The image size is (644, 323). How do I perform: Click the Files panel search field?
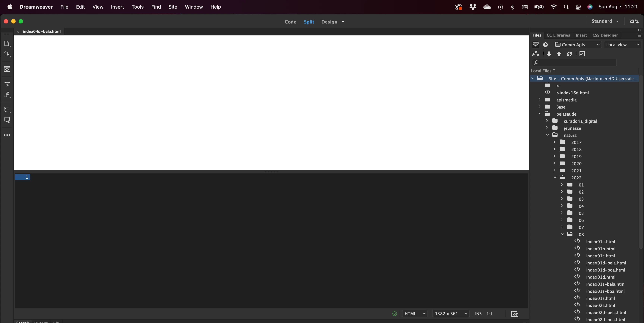click(575, 62)
